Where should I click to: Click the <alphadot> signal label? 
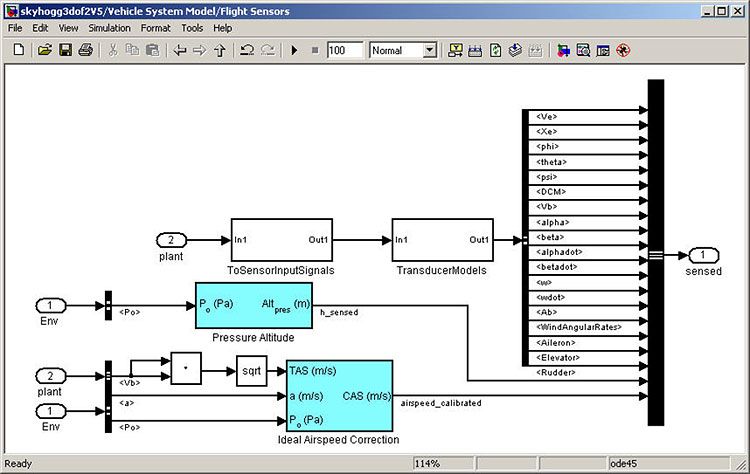tap(559, 252)
